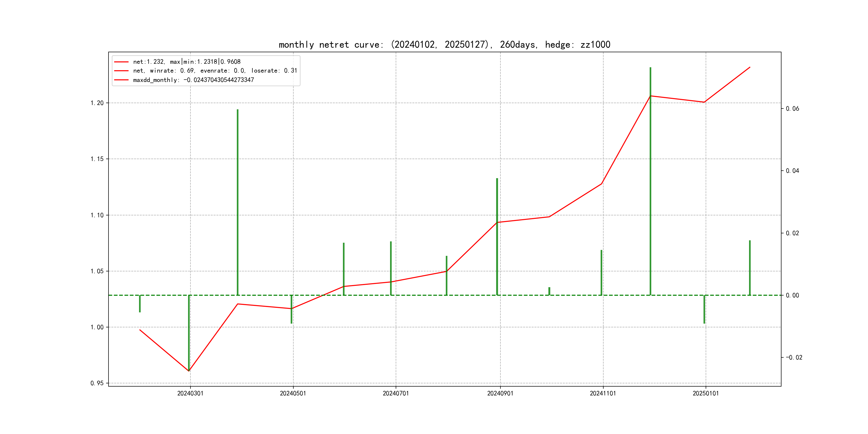Click x-axis label 20240901
868x434 pixels.
[x=500, y=393]
